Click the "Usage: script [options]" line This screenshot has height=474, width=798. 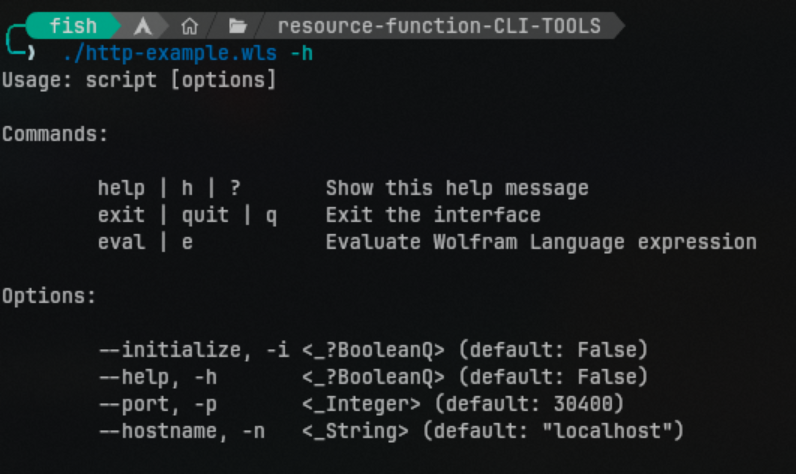pyautogui.click(x=138, y=79)
